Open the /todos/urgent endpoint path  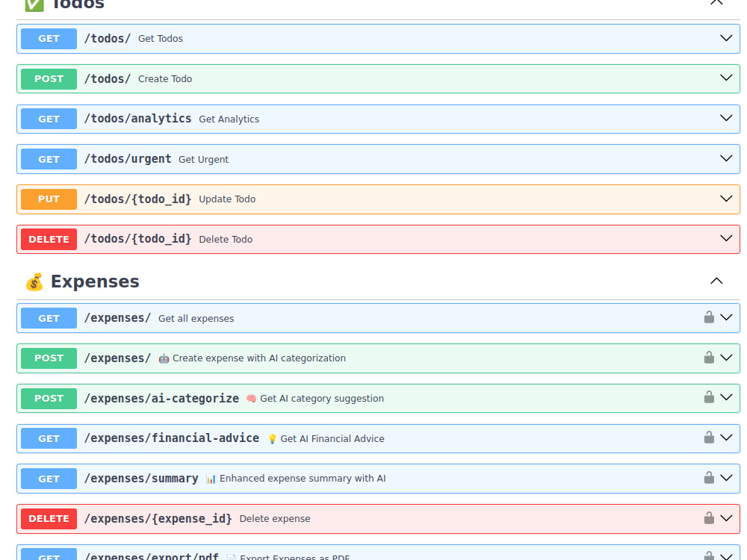tap(128, 158)
